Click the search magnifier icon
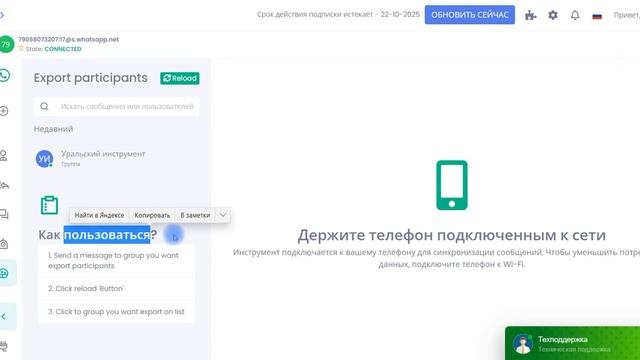The image size is (640, 360). click(44, 107)
